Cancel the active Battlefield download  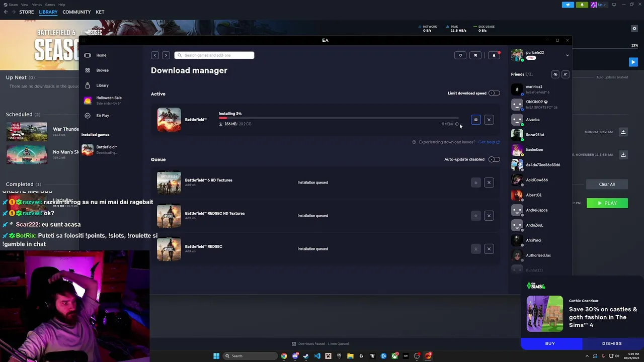click(x=489, y=120)
